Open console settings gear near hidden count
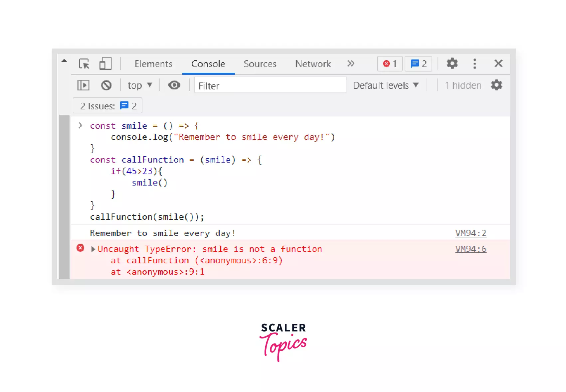Image resolution: width=566 pixels, height=392 pixels. coord(496,85)
